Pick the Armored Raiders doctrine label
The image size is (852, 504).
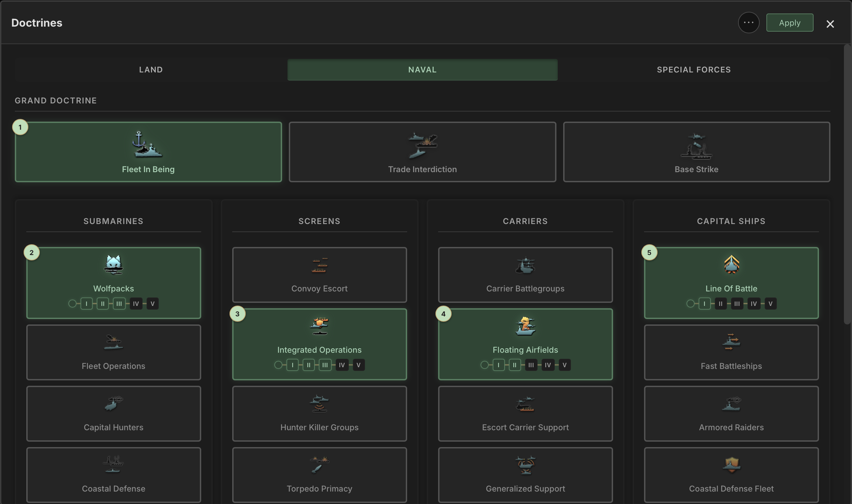point(731,427)
